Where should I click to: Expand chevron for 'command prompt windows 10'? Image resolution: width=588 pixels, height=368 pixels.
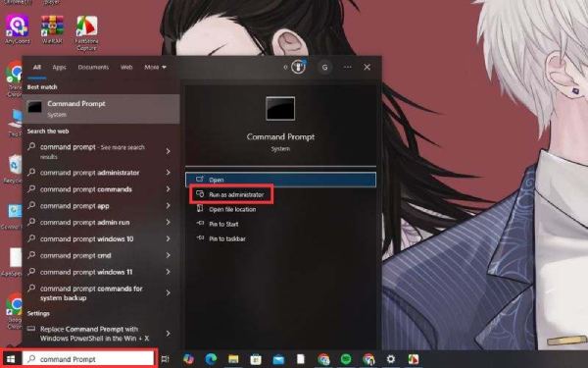(168, 238)
